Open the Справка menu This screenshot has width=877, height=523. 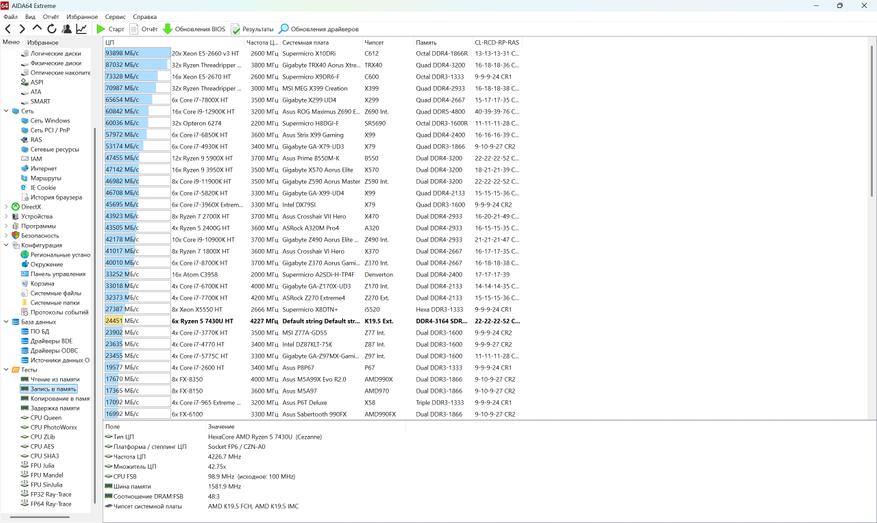145,17
